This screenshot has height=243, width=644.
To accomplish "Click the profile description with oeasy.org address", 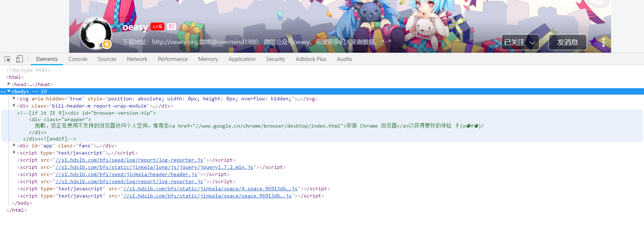I will click(257, 42).
